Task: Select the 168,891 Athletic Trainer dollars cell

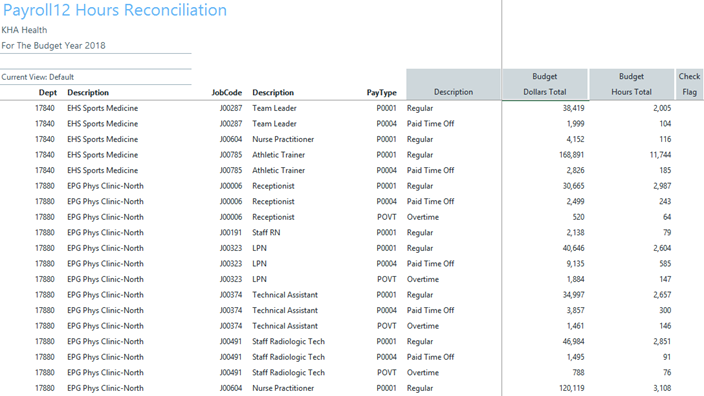Action: (x=572, y=155)
